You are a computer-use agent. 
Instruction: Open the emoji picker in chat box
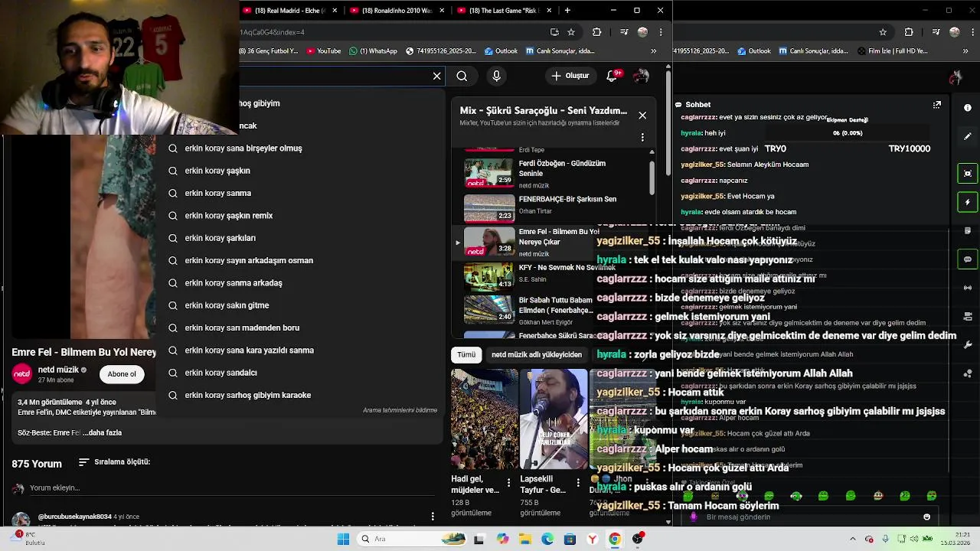pos(926,517)
